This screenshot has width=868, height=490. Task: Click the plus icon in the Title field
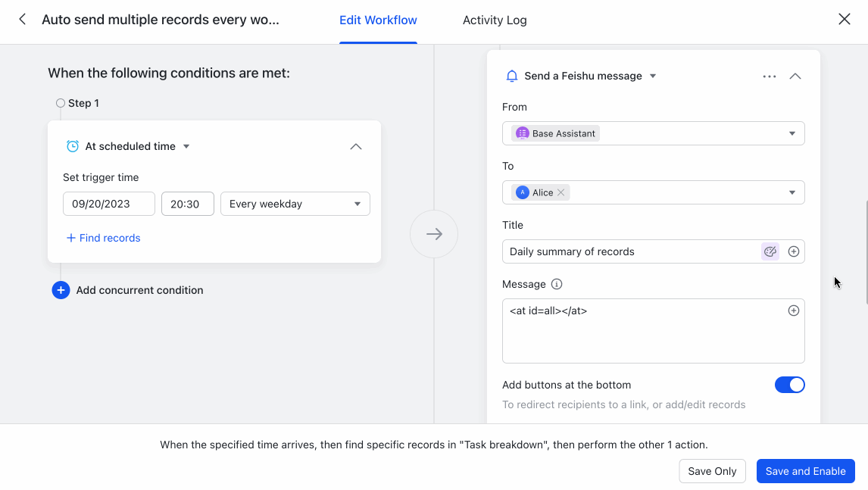click(793, 251)
